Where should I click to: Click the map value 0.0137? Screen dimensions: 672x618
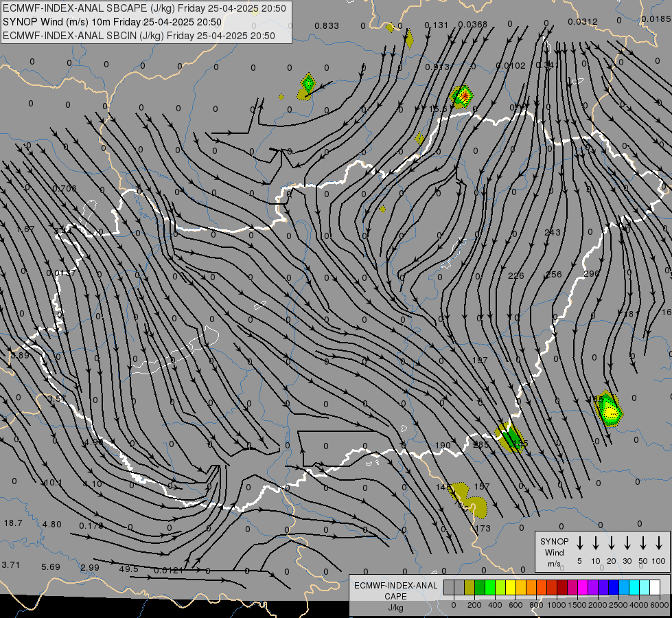pyautogui.click(x=61, y=273)
